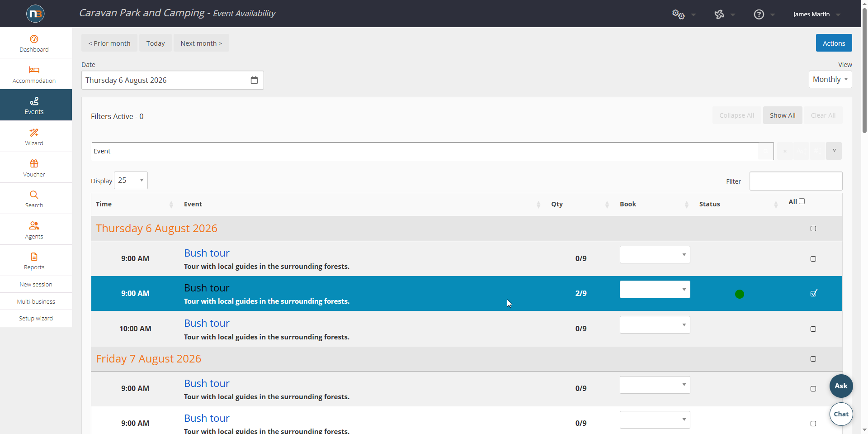Viewport: 868px width, 434px height.
Task: Open the James Martin user menu
Action: click(816, 14)
